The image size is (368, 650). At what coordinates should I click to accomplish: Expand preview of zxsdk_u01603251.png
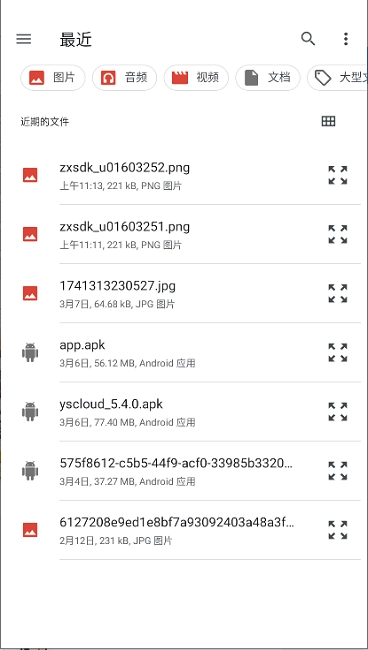coord(338,234)
